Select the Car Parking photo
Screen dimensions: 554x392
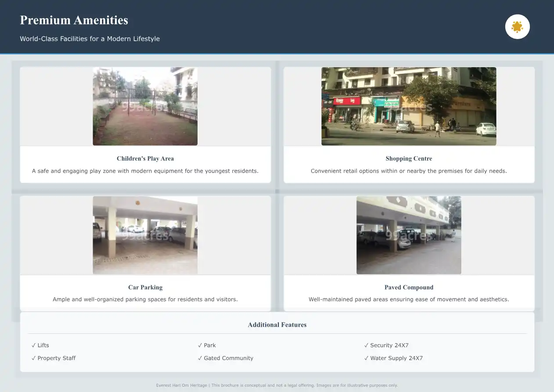pos(145,235)
